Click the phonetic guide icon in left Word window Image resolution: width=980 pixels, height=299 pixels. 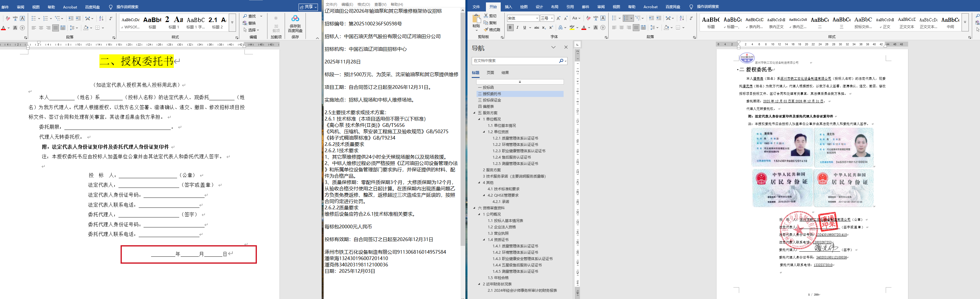15,18
